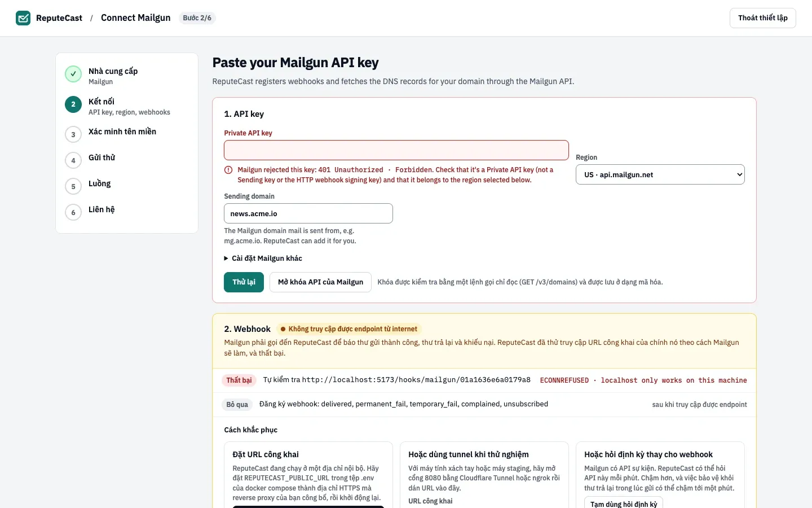Click the URL công khai label
812x508 pixels.
coord(430,501)
